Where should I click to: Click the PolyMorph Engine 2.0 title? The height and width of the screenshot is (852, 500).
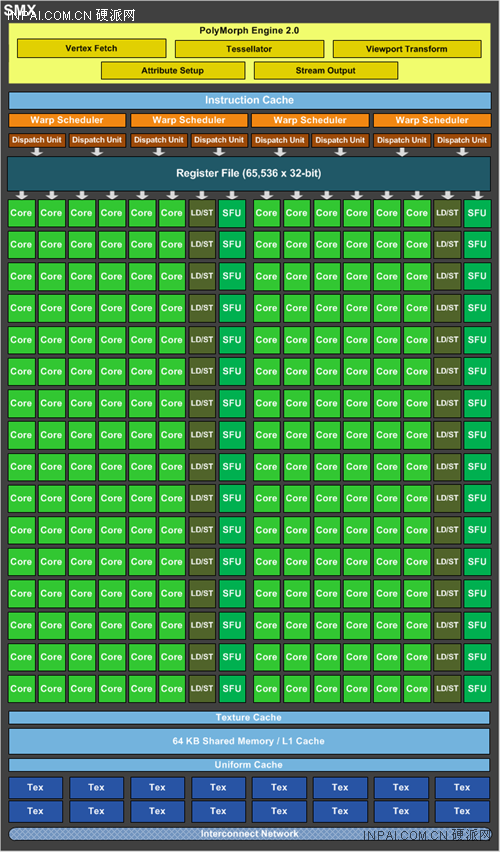click(249, 30)
